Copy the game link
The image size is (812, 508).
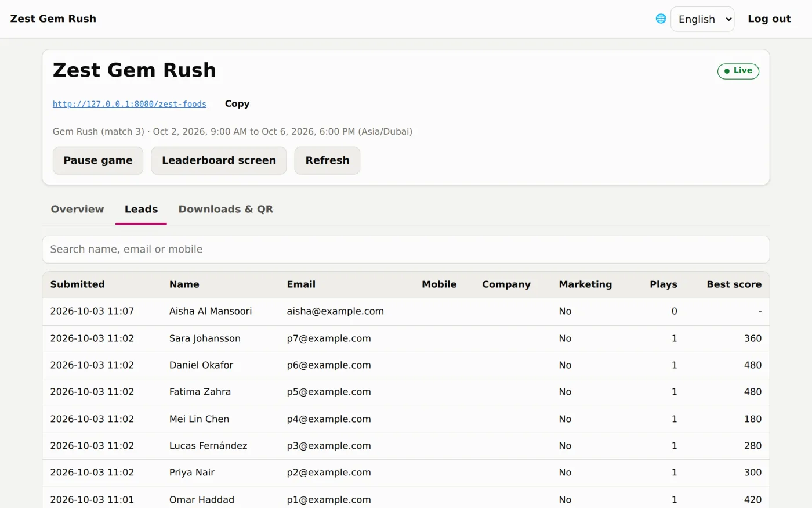point(237,104)
